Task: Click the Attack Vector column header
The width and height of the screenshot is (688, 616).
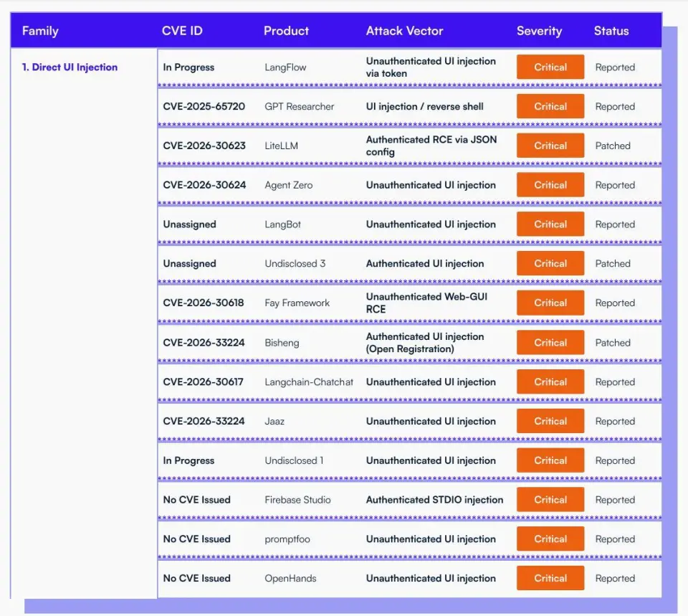Action: [x=404, y=31]
